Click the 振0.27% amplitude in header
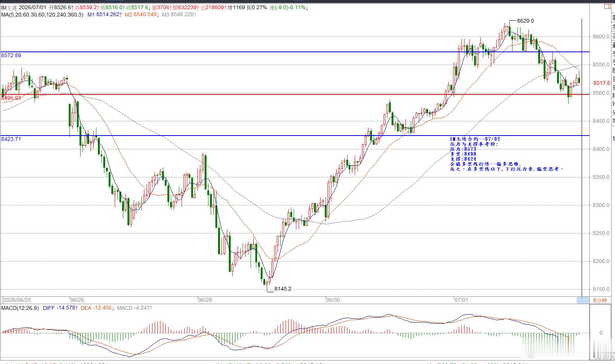Viewport: 615px width, 364px height. point(256,8)
